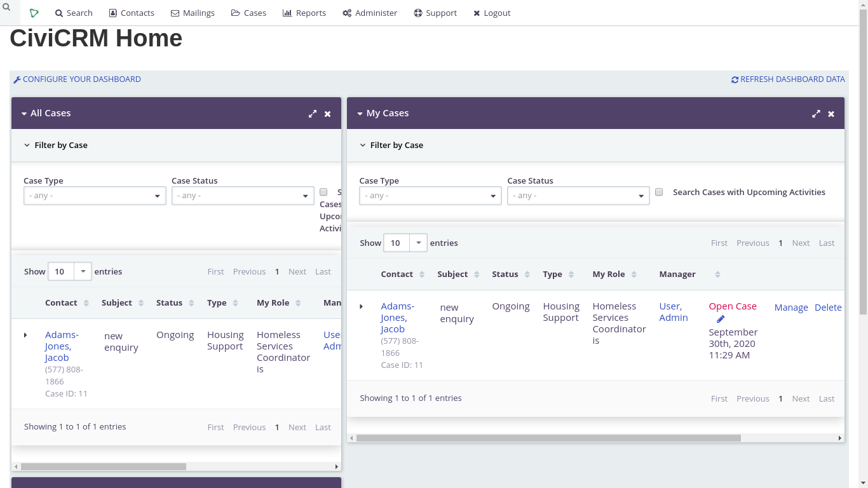Click the CiviCRM logo icon
868x488 pixels.
34,13
